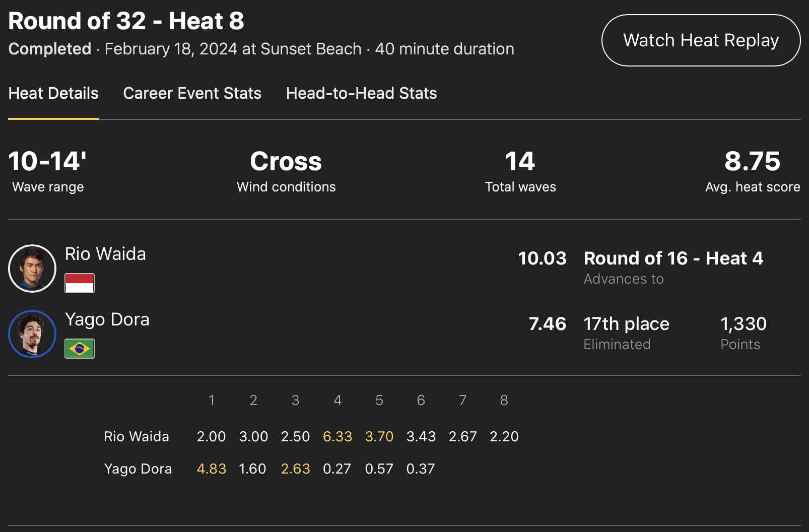Image resolution: width=809 pixels, height=532 pixels.
Task: Click Rio Waida's profile photo
Action: pos(32,269)
